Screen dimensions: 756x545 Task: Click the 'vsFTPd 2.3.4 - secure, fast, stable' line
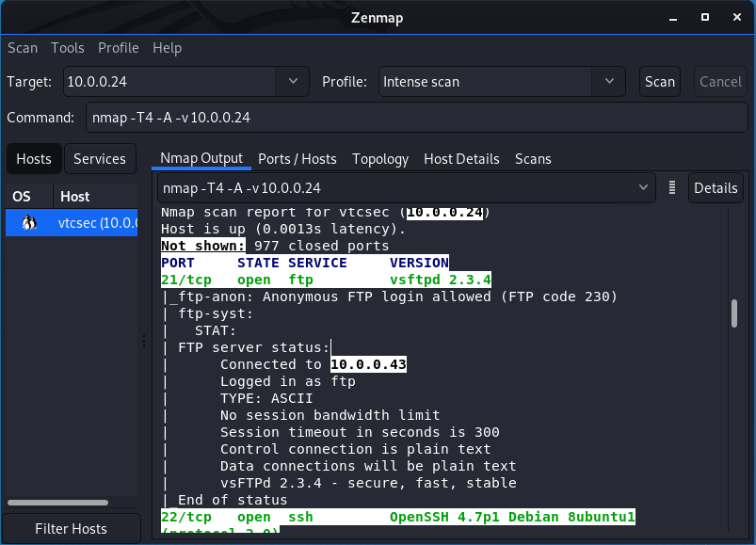[368, 483]
